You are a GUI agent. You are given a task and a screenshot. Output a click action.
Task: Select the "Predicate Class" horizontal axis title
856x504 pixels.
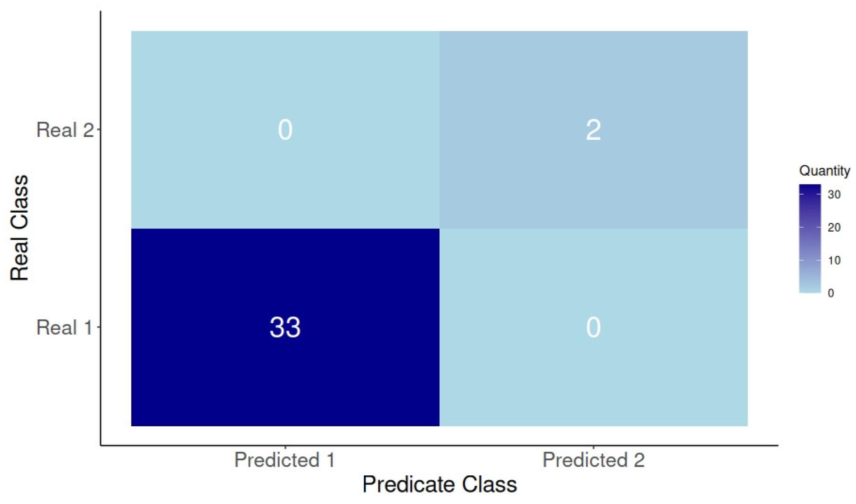[x=440, y=484]
